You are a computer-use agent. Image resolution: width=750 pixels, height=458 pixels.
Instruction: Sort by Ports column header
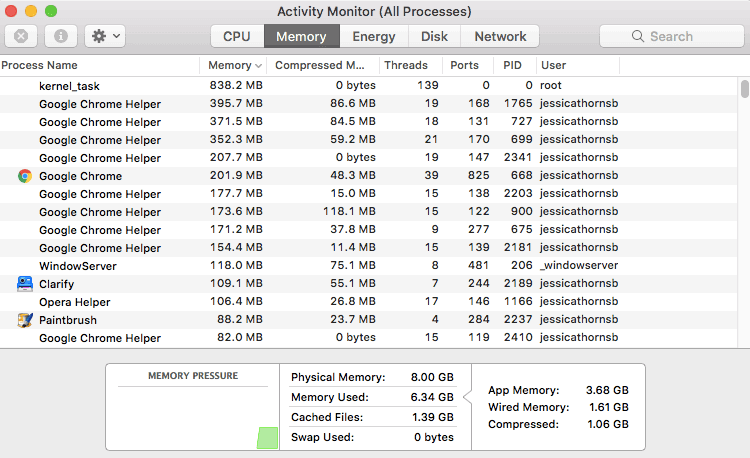coord(468,65)
